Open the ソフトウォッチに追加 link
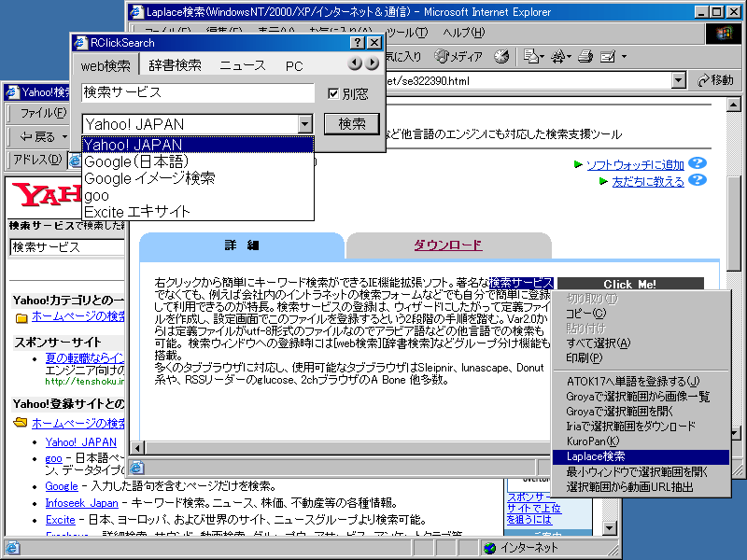747x560 pixels. coord(635,165)
